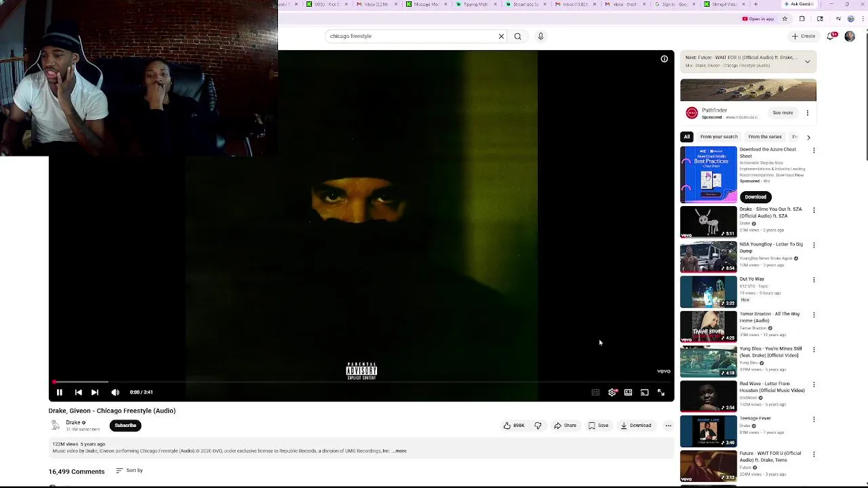Image resolution: width=868 pixels, height=488 pixels.
Task: Save video to playlist
Action: point(598,426)
